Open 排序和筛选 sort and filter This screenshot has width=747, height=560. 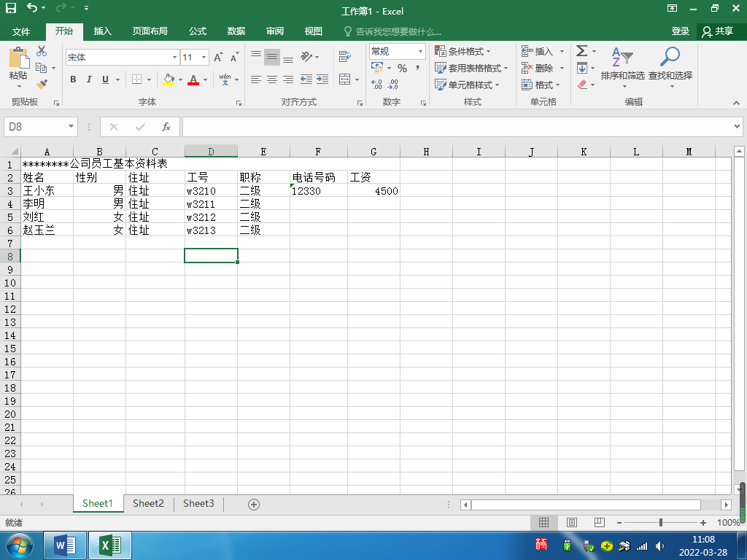(623, 66)
